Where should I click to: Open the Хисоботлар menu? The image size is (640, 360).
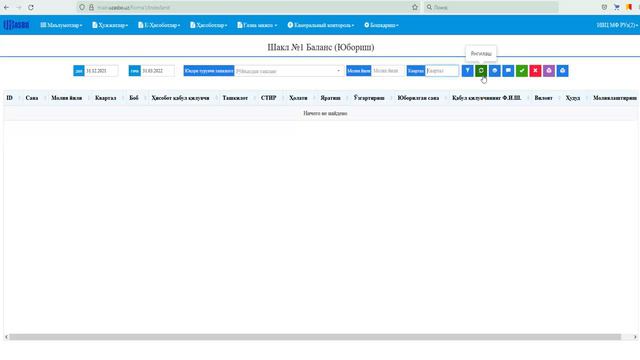coord(209,25)
